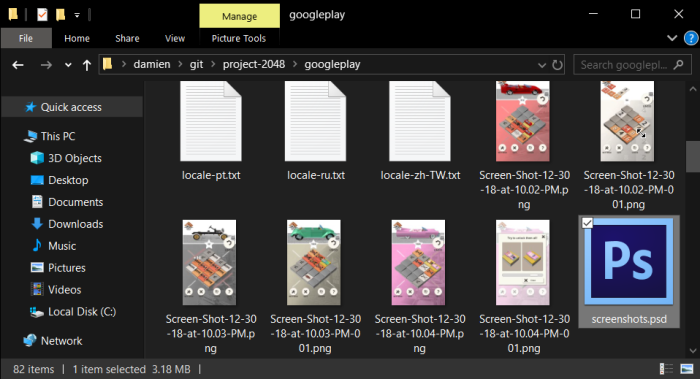Open the address bar history dropdown
Image resolution: width=700 pixels, height=379 pixels.
[x=542, y=65]
